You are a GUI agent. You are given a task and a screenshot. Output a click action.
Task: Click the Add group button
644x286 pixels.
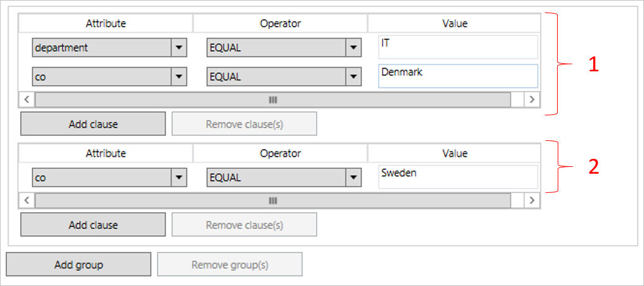(78, 264)
